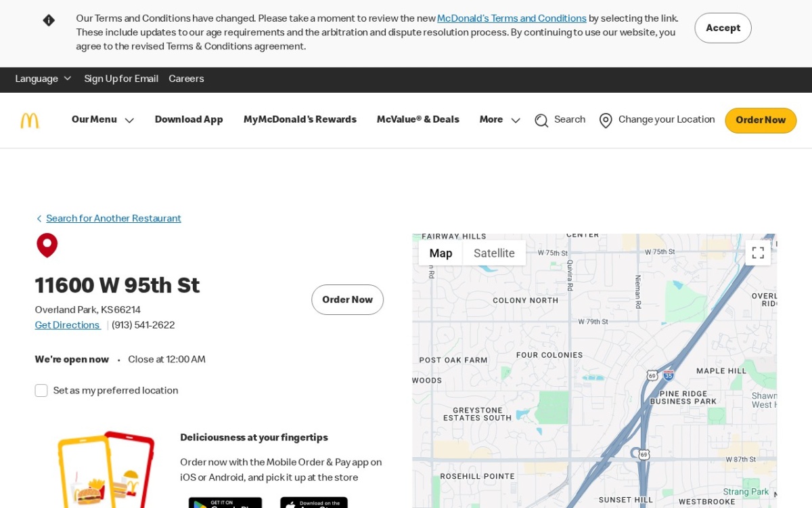Click the Nieman Rd label on the map
The height and width of the screenshot is (508, 812).
[x=637, y=291]
